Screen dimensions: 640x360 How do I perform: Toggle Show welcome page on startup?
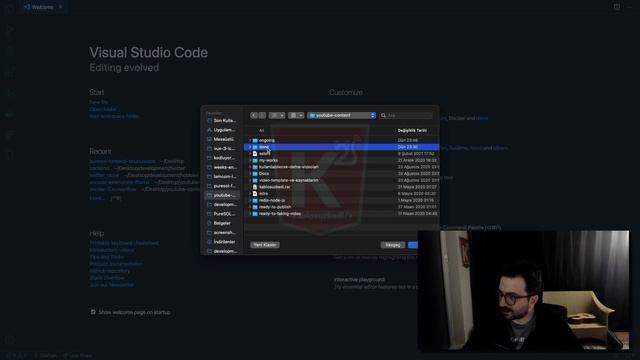(93, 312)
